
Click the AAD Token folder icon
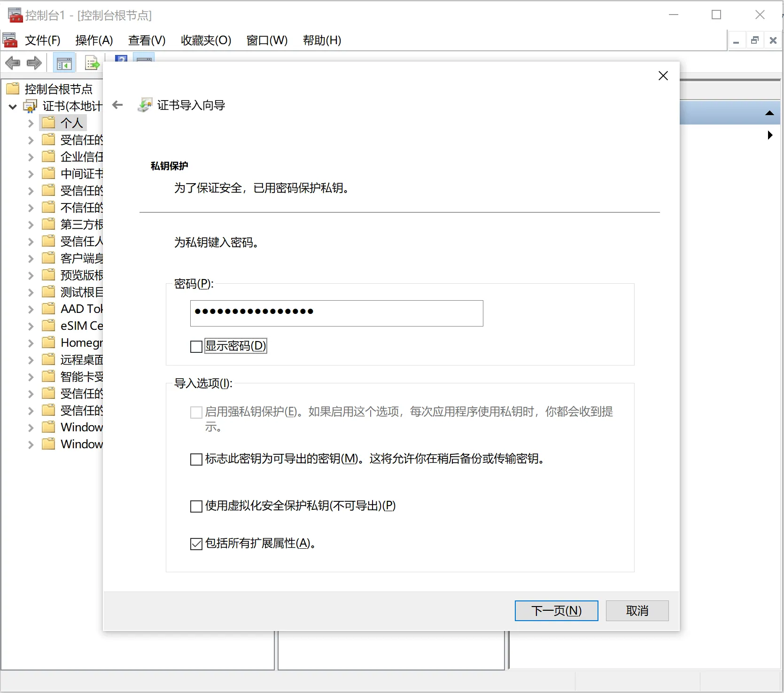pos(48,309)
